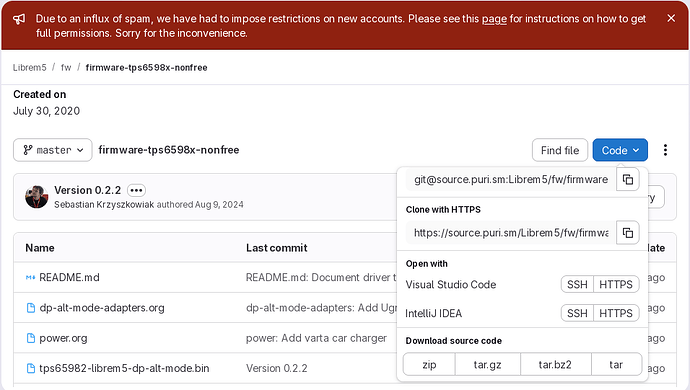Image resolution: width=690 pixels, height=390 pixels.
Task: Click the README.md markdown file icon
Action: coord(30,277)
